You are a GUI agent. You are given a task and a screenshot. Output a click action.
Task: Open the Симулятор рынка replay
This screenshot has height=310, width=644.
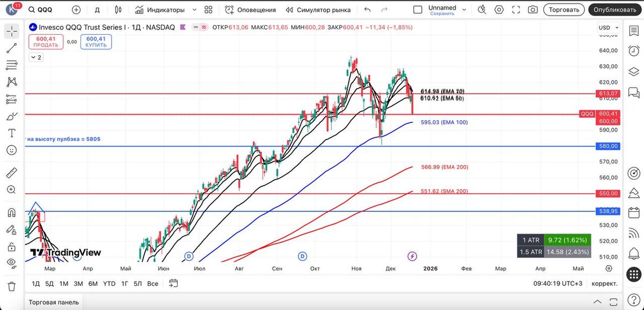pos(318,10)
